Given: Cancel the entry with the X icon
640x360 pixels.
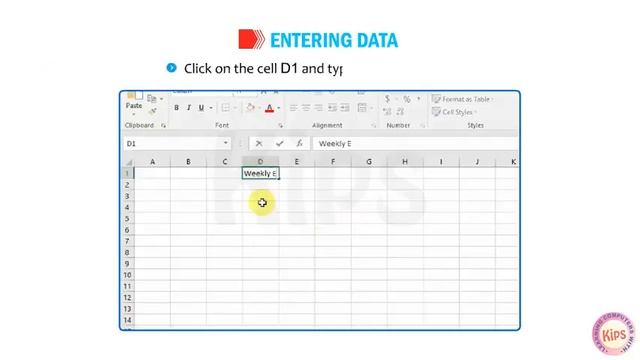Looking at the screenshot, I should pos(259,144).
